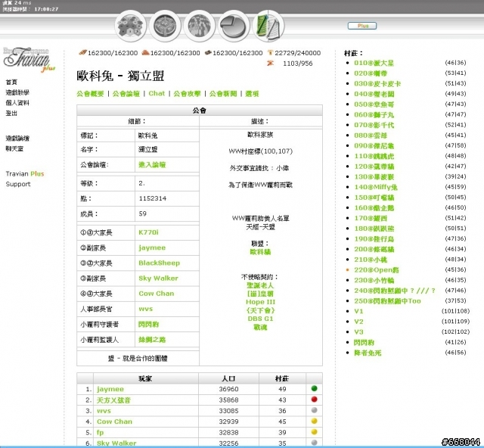Click the server time 17:00:27
This screenshot has width=484, height=448.
click(46, 9)
